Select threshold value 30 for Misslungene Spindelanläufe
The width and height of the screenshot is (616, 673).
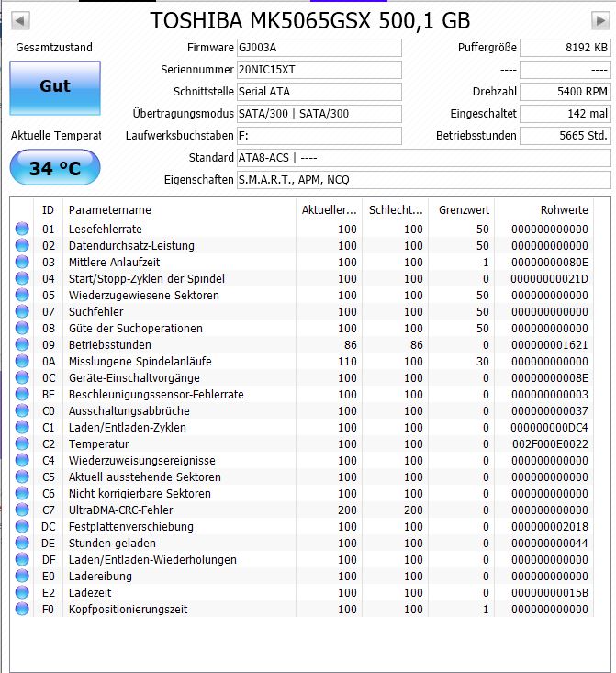(483, 362)
